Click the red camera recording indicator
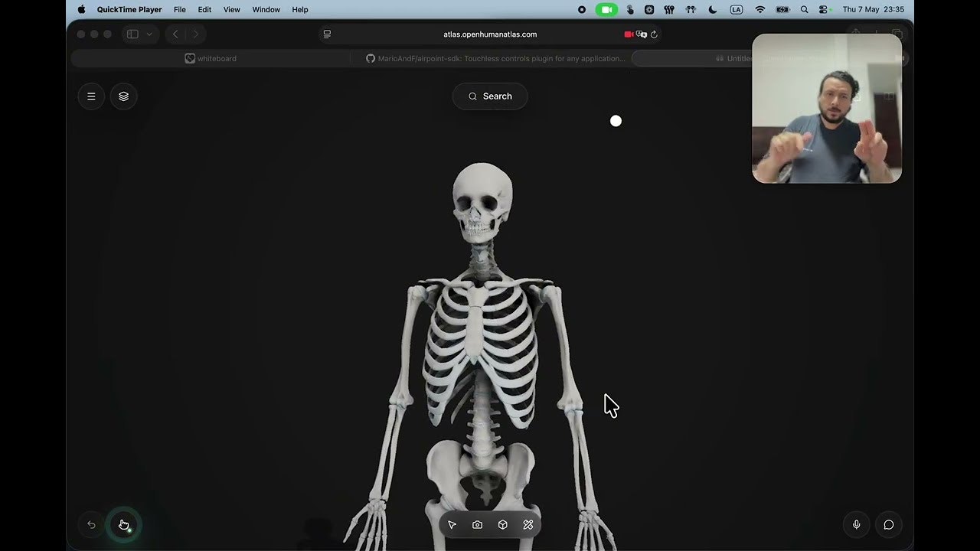The image size is (980, 551). (629, 34)
